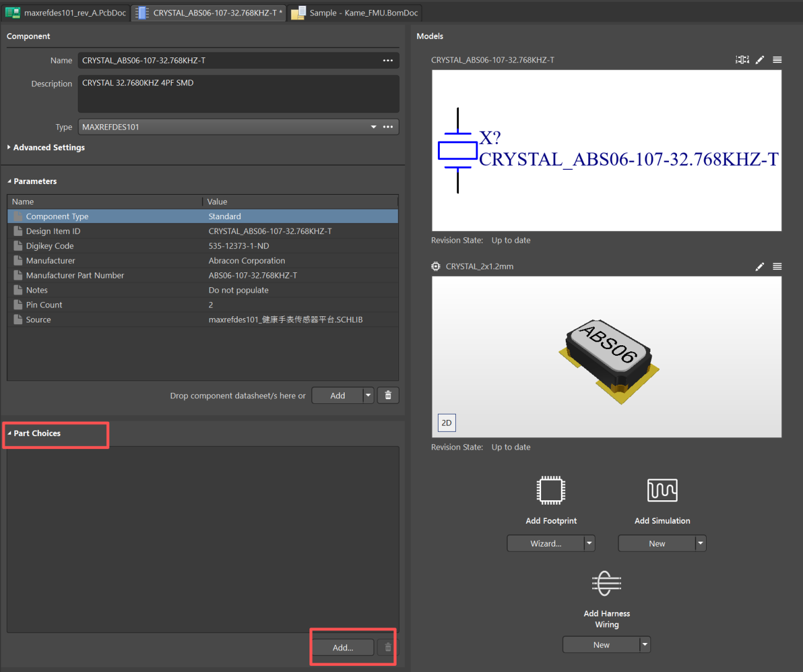Click the Add button for component datasheets
Screen dimensions: 803x672
tap(338, 395)
